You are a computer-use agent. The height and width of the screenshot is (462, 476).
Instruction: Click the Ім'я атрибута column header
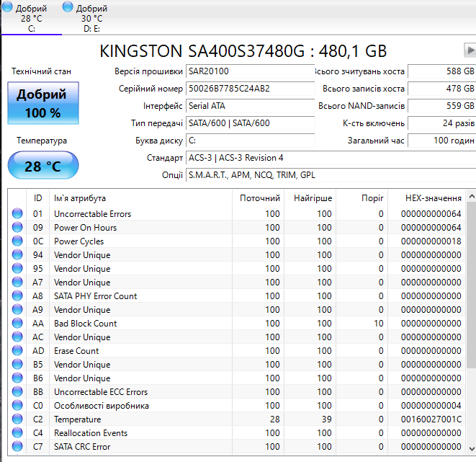[141, 198]
